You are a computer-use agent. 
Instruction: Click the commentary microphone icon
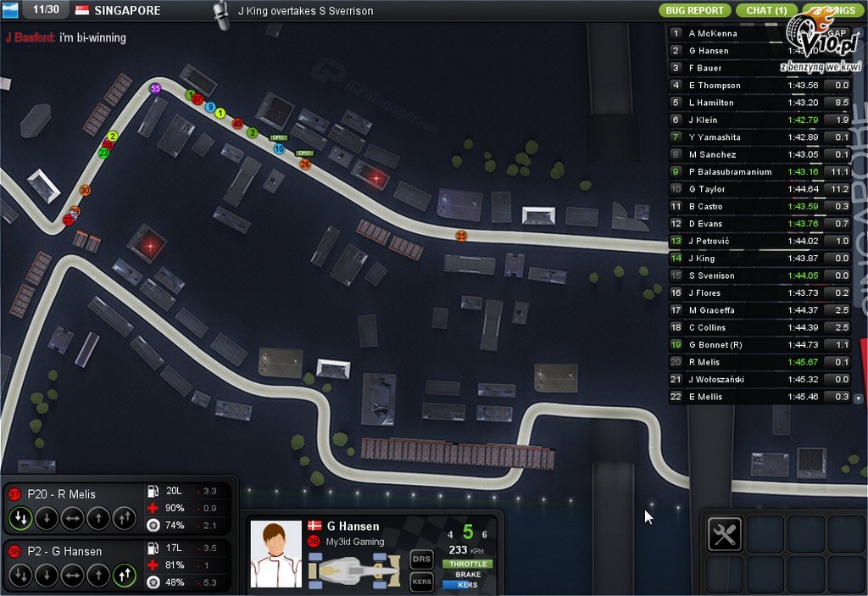[221, 14]
